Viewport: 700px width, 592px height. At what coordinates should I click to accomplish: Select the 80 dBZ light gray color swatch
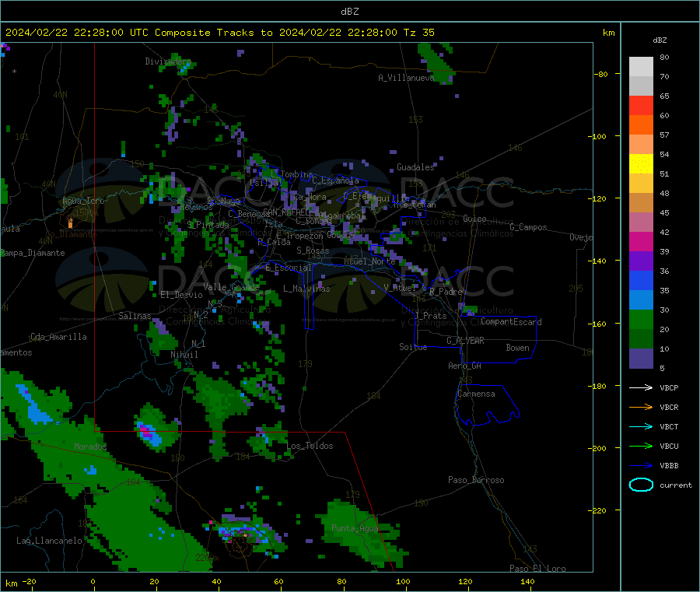pyautogui.click(x=641, y=67)
